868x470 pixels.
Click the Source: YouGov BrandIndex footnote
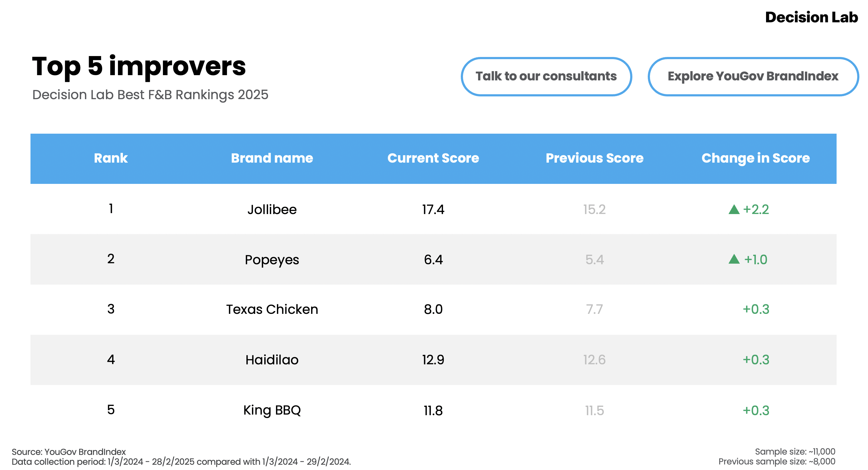[69, 452]
